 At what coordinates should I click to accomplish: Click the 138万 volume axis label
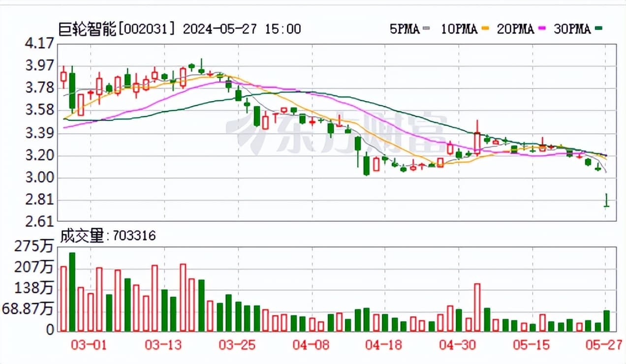(34, 288)
